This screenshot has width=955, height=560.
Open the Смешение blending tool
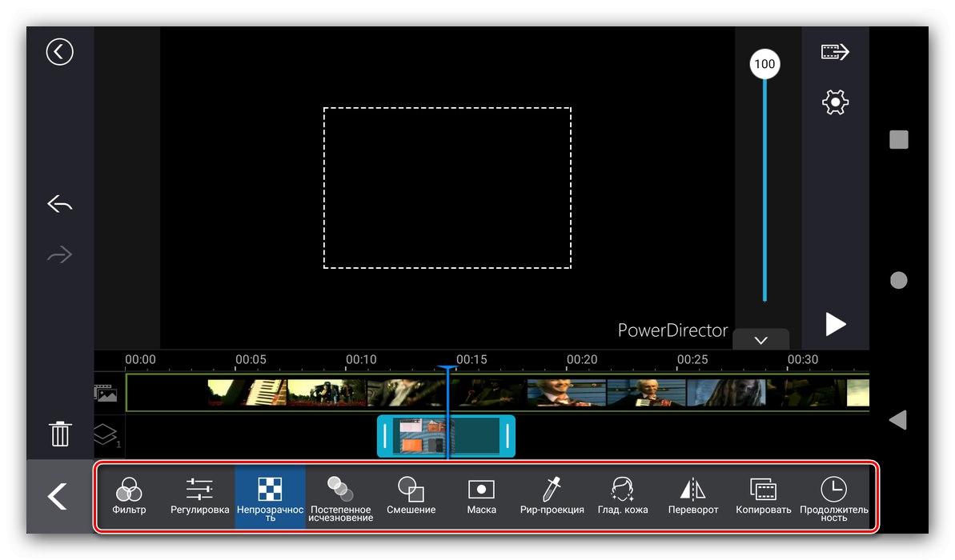pyautogui.click(x=411, y=496)
